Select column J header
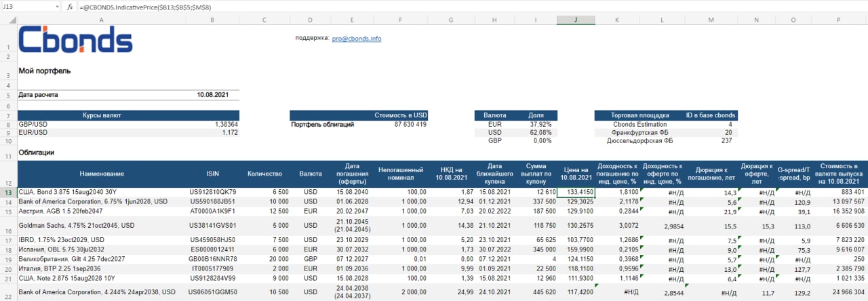868x301 pixels. point(576,20)
